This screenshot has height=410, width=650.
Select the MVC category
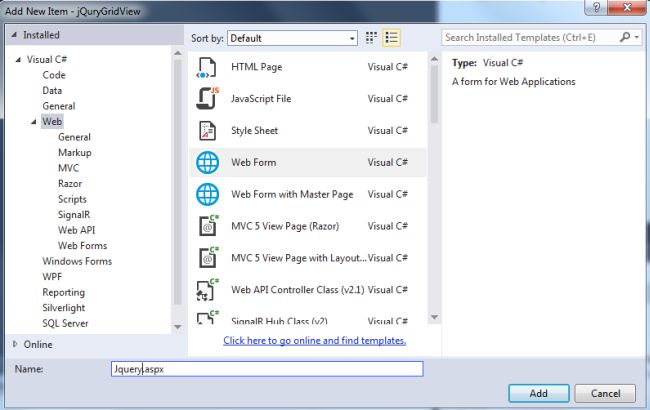(68, 168)
